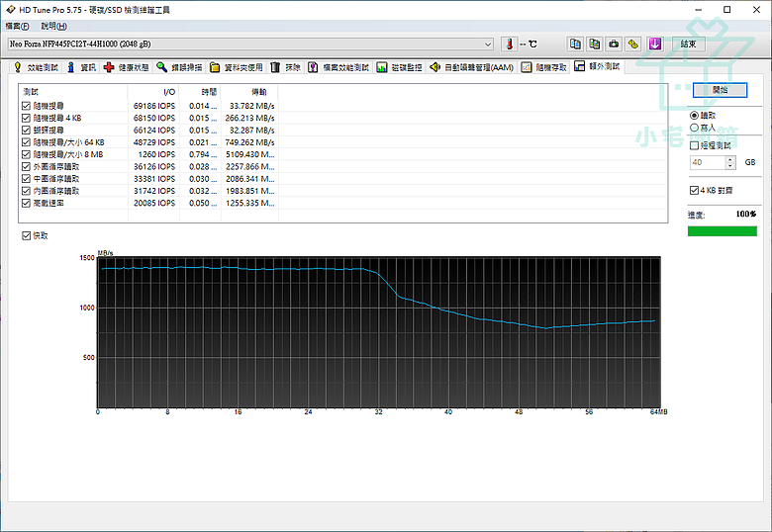Image resolution: width=772 pixels, height=532 pixels.
Task: Click the 32.287 MB/s transfer value
Action: (x=251, y=131)
